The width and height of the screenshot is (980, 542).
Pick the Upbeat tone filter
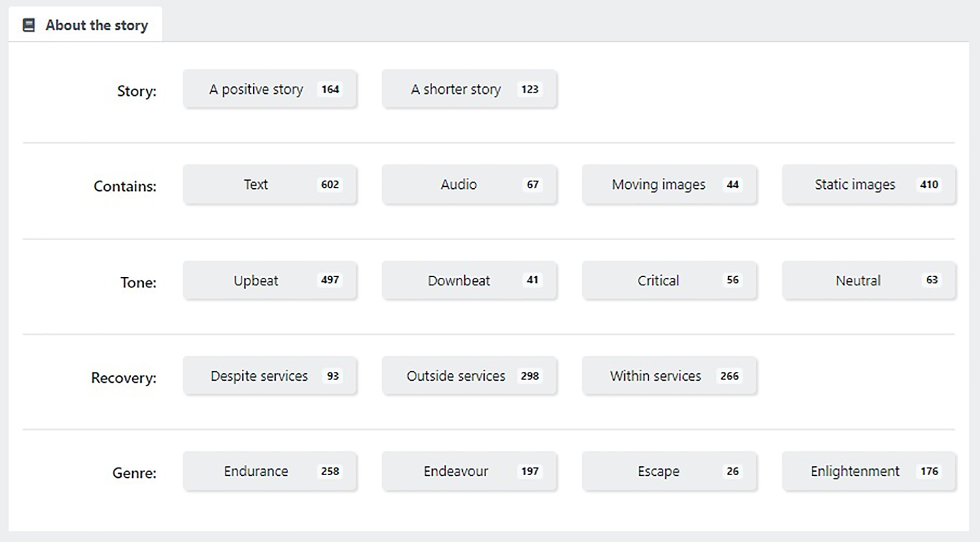(x=270, y=280)
